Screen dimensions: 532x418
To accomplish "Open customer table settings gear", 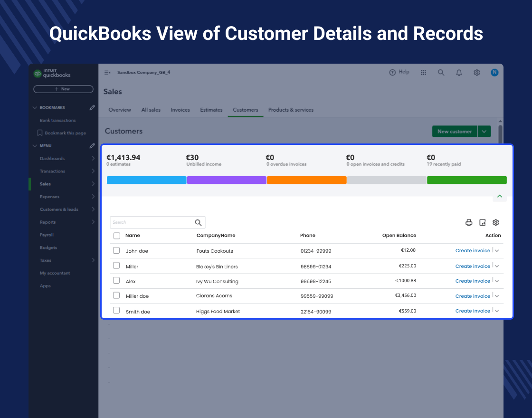I will tap(496, 222).
